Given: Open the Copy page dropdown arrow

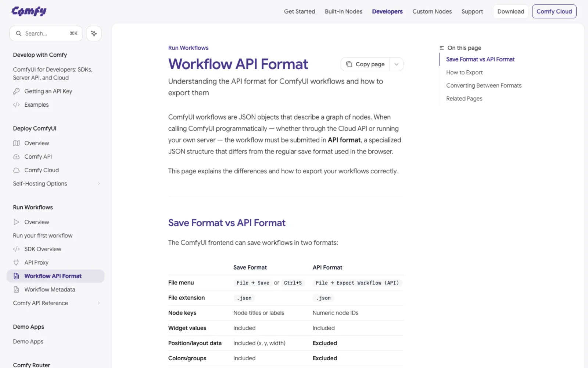Looking at the screenshot, I should (x=397, y=64).
